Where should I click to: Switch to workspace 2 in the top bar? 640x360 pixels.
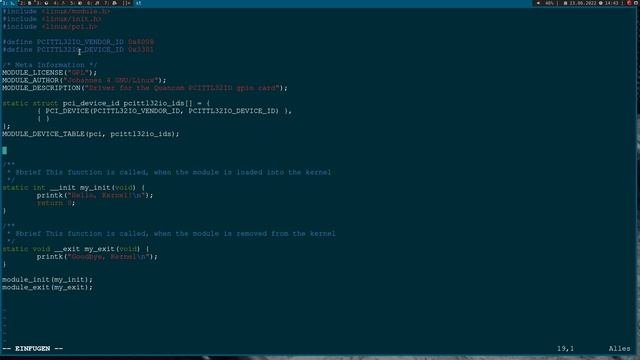(x=26, y=3)
